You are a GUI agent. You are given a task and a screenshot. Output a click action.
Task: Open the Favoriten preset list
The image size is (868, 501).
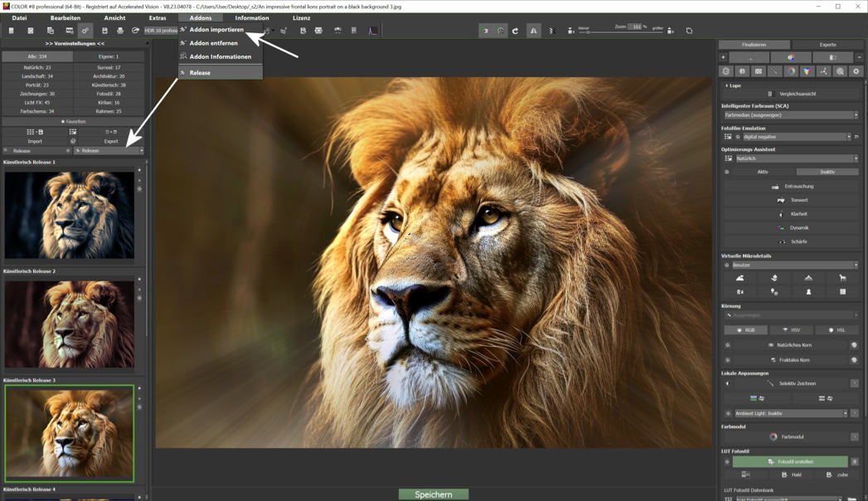tap(73, 121)
